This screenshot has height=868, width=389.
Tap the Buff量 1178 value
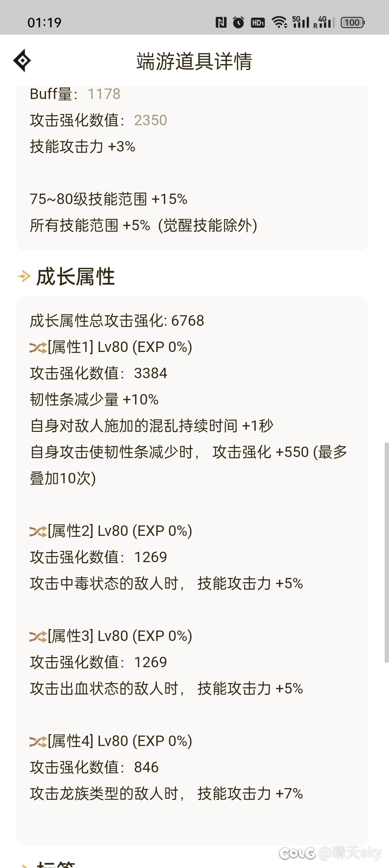104,94
